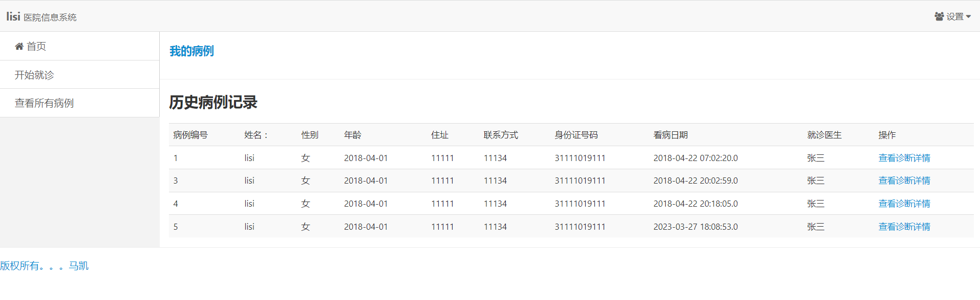Click the 年龄 column header
Screen dimensions: 980x300
[x=353, y=135]
